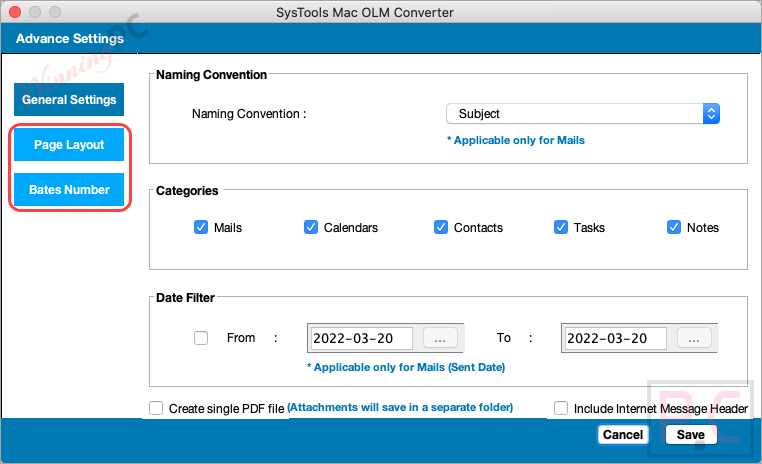Image resolution: width=762 pixels, height=464 pixels.
Task: Click the Date Filter group heading
Action: pos(185,298)
